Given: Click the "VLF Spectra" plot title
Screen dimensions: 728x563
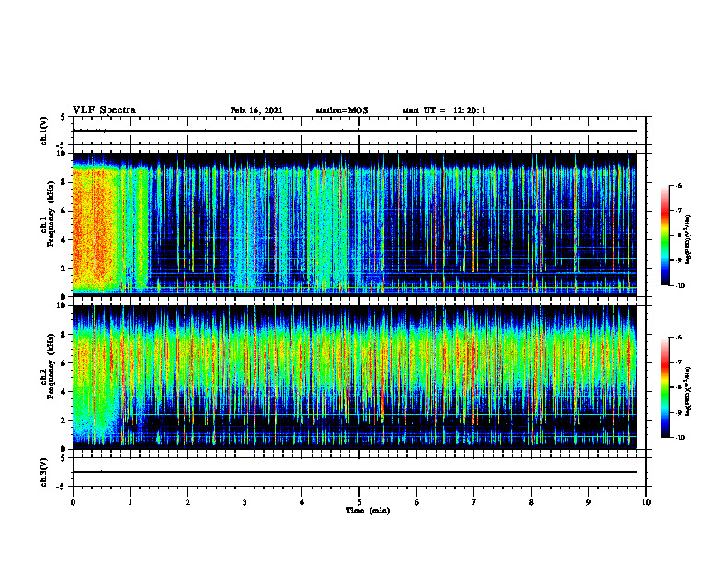Looking at the screenshot, I should (104, 110).
